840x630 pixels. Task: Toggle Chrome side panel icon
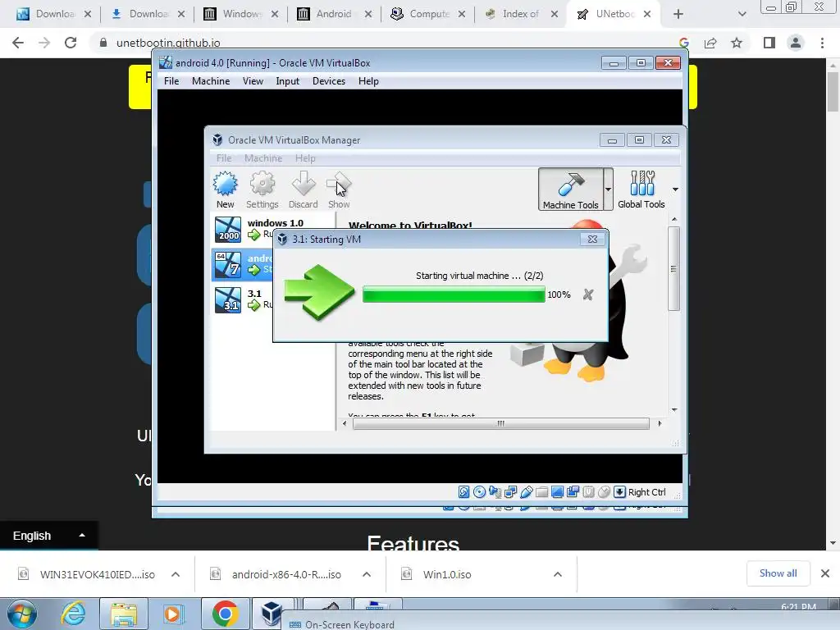pyautogui.click(x=769, y=43)
